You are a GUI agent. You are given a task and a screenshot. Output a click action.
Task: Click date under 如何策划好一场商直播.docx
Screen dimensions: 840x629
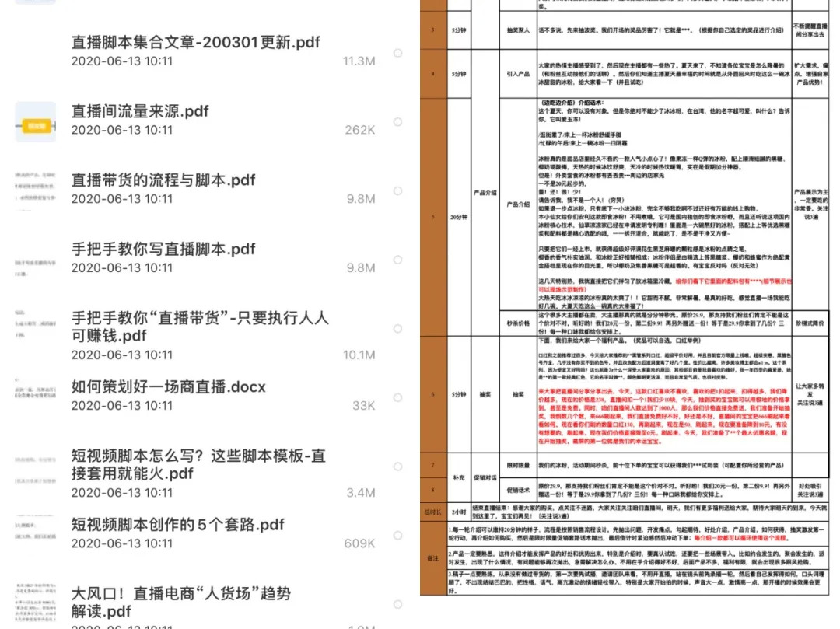(122, 406)
